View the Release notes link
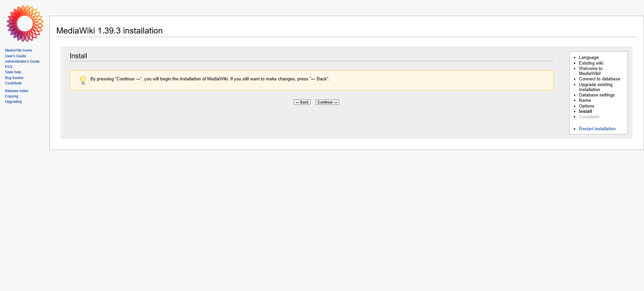The height and width of the screenshot is (291, 644). [x=17, y=91]
